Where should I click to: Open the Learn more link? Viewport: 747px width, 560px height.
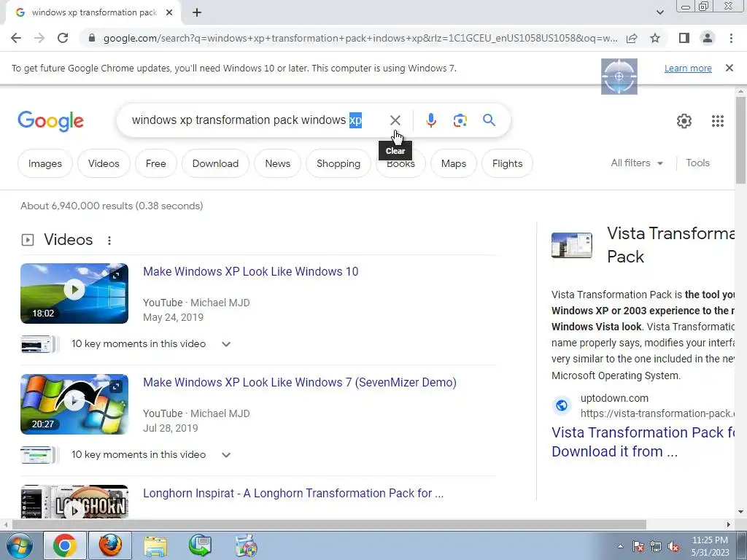[688, 68]
